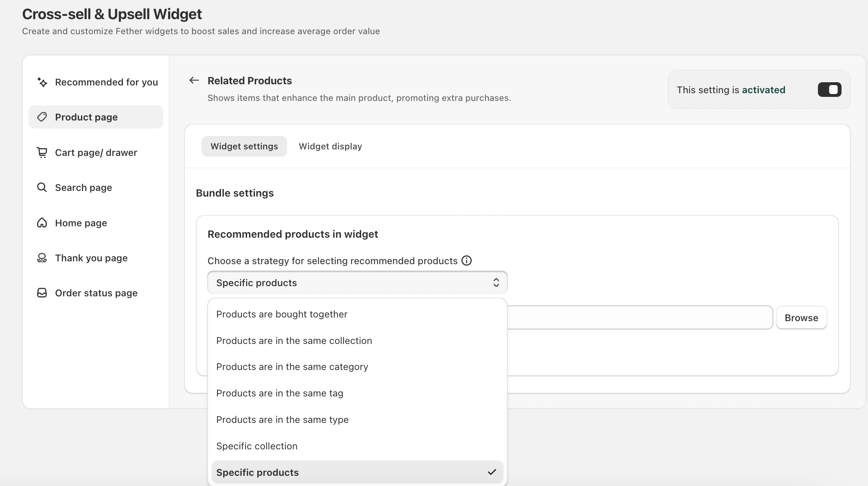Click the sparkle icon for Recommended for you
This screenshot has height=486, width=868.
[42, 82]
